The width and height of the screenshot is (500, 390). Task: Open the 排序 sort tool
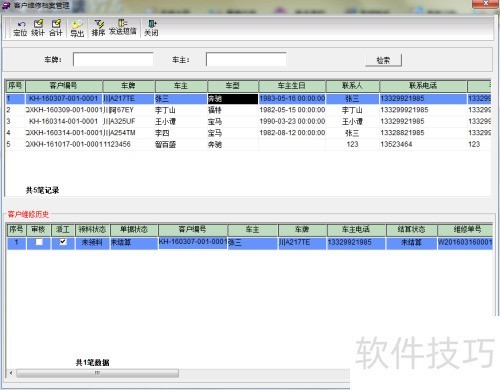click(98, 28)
